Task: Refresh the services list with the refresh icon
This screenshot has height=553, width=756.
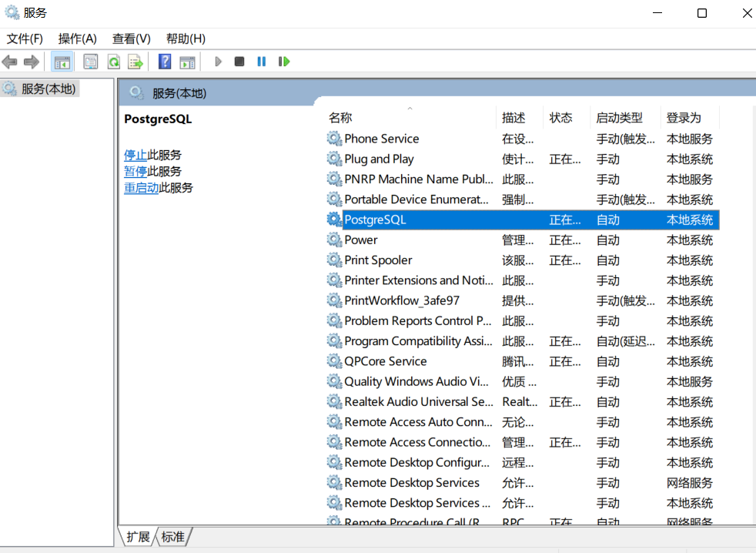Action: (112, 62)
